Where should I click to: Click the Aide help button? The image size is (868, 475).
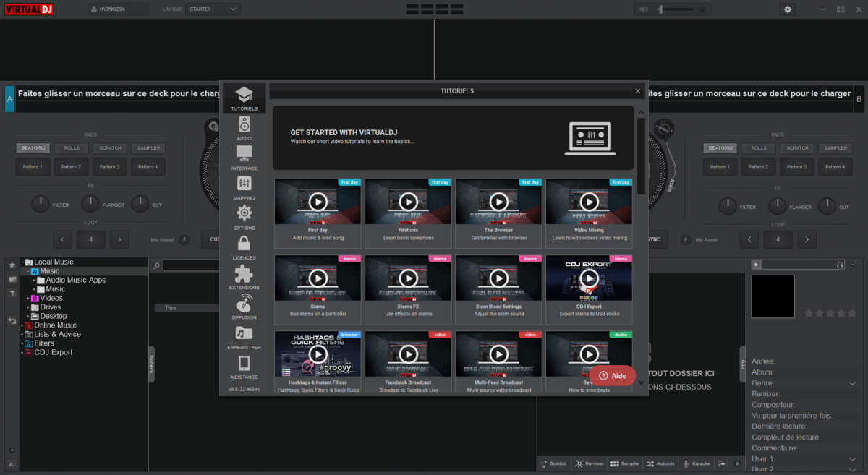[x=613, y=376]
